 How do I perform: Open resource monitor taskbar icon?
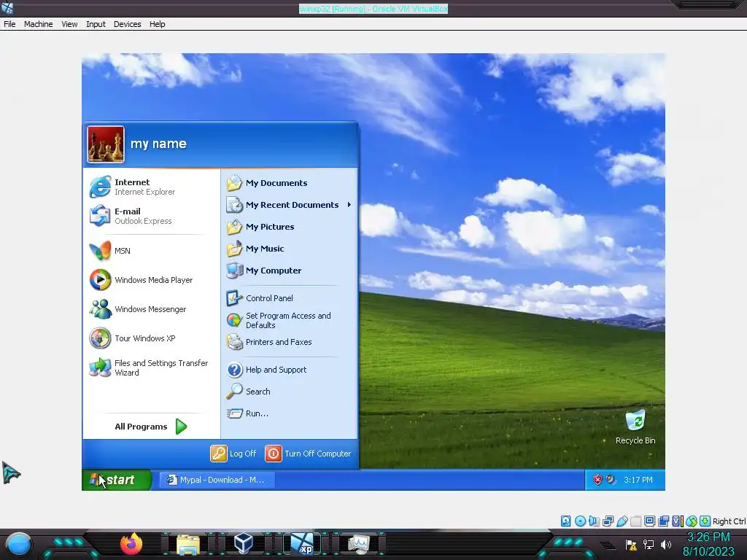click(x=359, y=544)
